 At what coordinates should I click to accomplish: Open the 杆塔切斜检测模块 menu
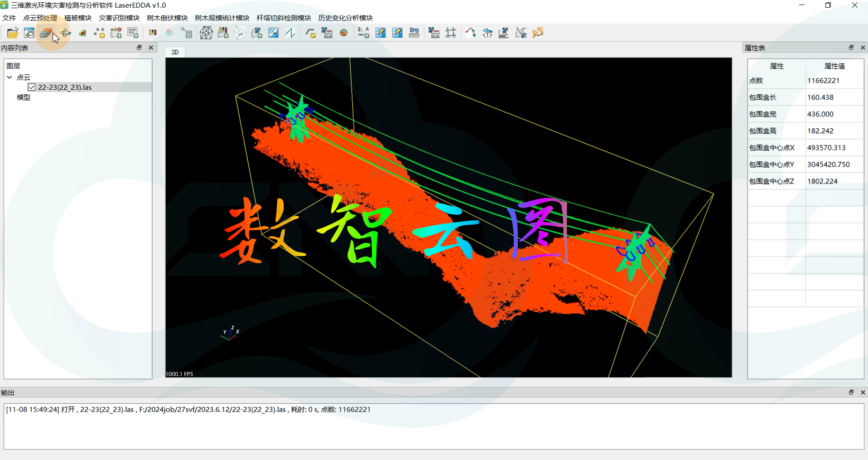pos(284,18)
